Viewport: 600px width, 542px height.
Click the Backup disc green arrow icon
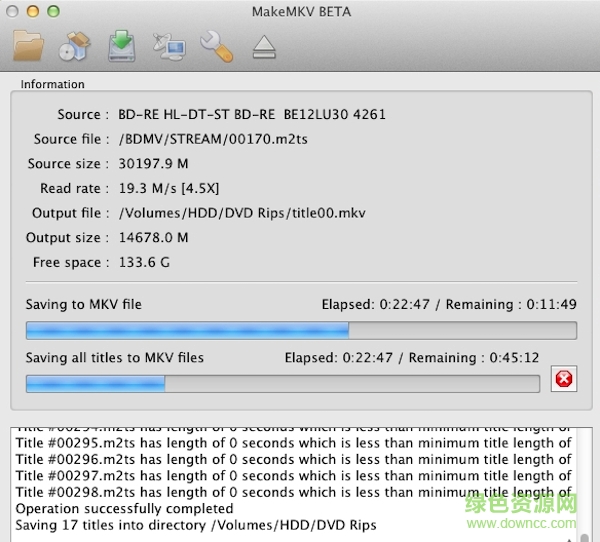(122, 45)
